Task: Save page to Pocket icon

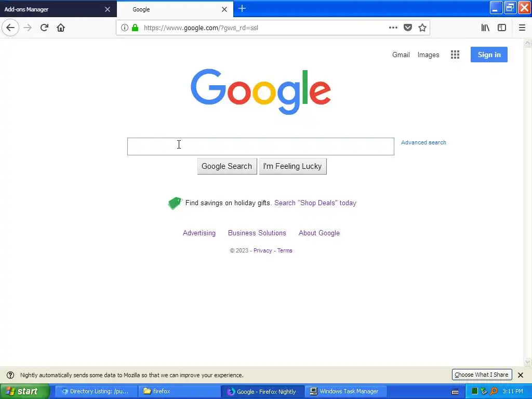Action: [408, 28]
